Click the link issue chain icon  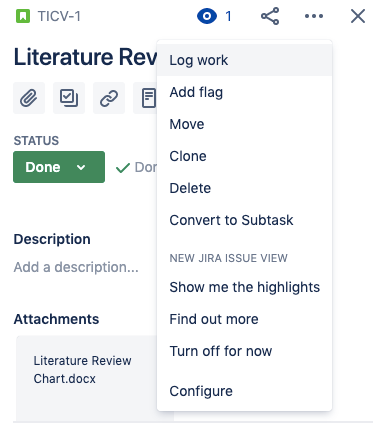coord(109,98)
